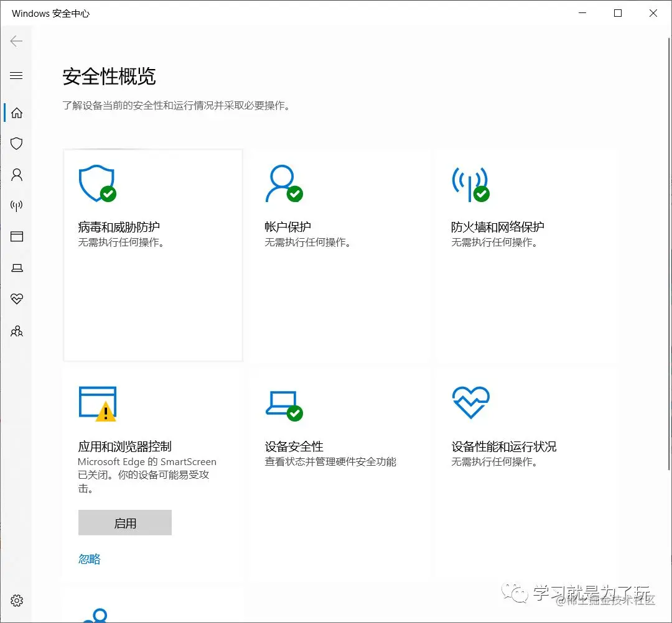Click the Device security laptop icon
This screenshot has height=623, width=672.
(16, 268)
